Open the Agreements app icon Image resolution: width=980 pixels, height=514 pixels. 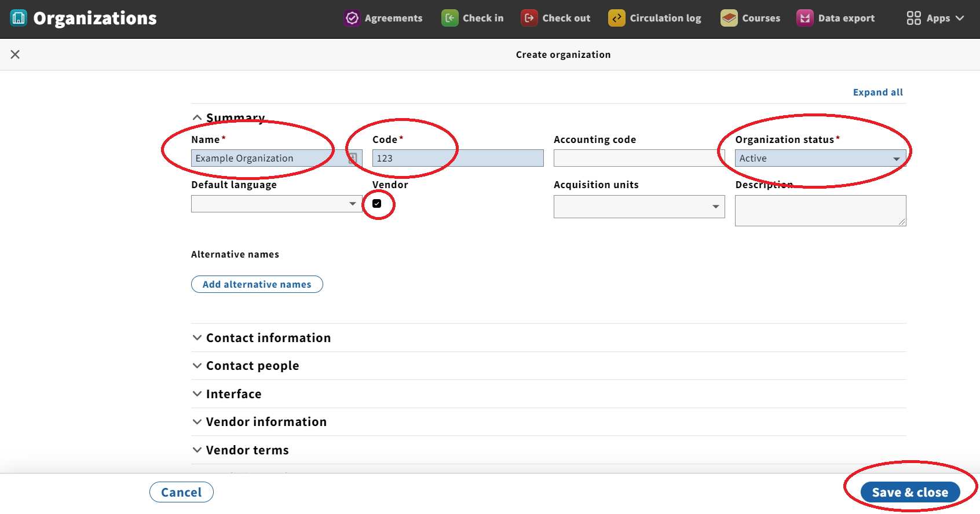pos(352,18)
